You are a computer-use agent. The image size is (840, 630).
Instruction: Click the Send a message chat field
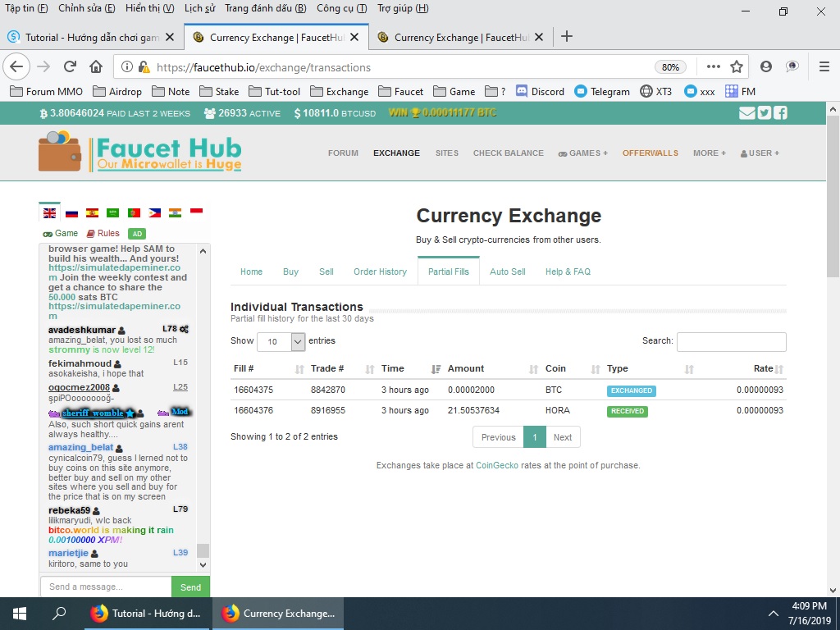pos(106,587)
